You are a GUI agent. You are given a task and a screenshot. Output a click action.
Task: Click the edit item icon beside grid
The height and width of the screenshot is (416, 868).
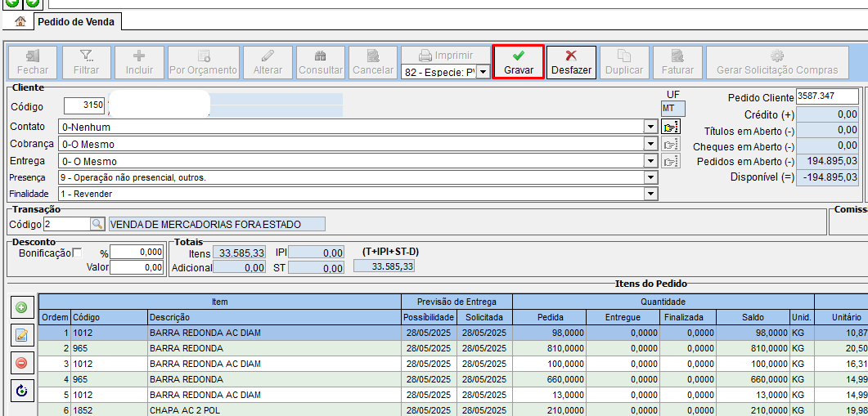coord(21,335)
